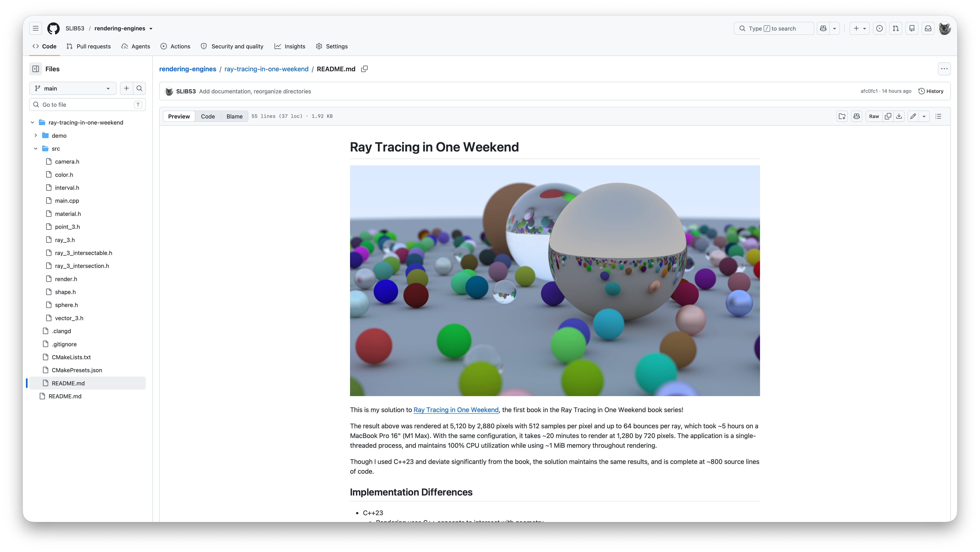This screenshot has height=552, width=980.
Task: Open the Raw file view
Action: [874, 116]
